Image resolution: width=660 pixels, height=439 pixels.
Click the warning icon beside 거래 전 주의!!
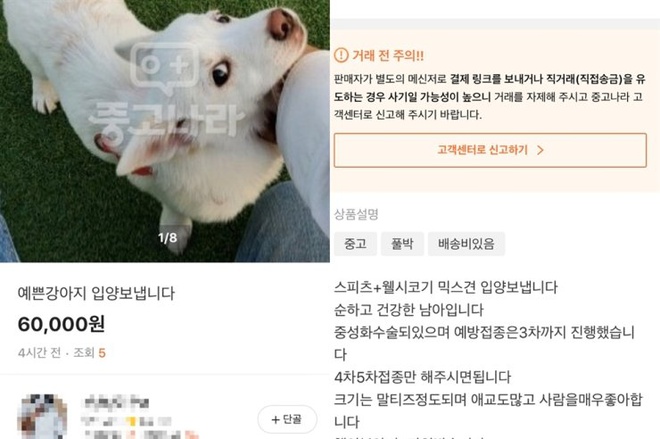tap(341, 55)
